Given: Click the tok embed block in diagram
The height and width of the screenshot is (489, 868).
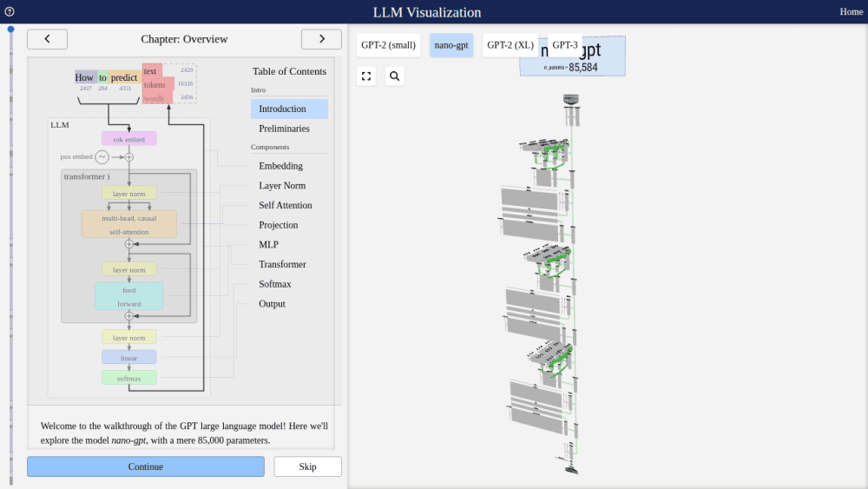Looking at the screenshot, I should click(x=129, y=139).
